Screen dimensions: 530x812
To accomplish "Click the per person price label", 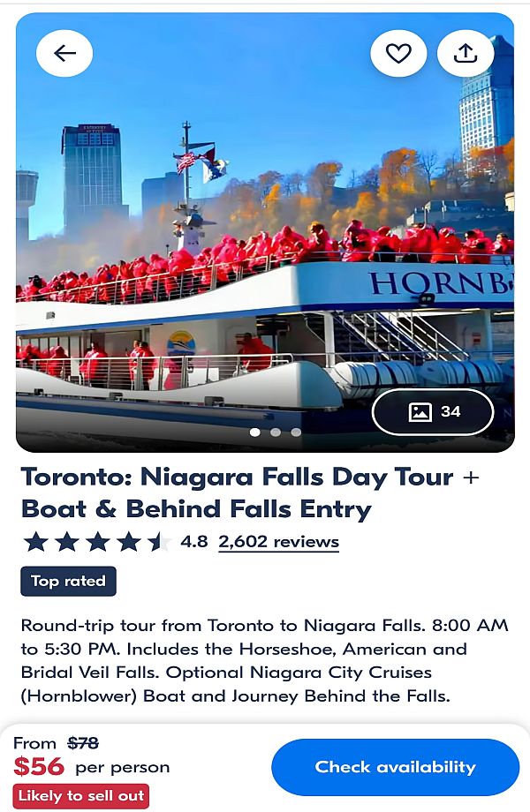I will tap(123, 768).
